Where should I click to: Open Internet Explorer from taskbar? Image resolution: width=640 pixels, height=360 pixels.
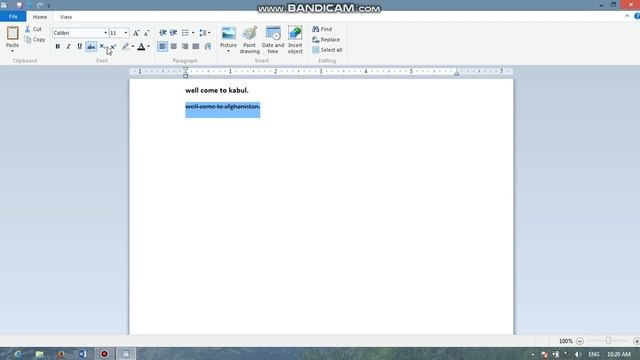tap(18, 354)
